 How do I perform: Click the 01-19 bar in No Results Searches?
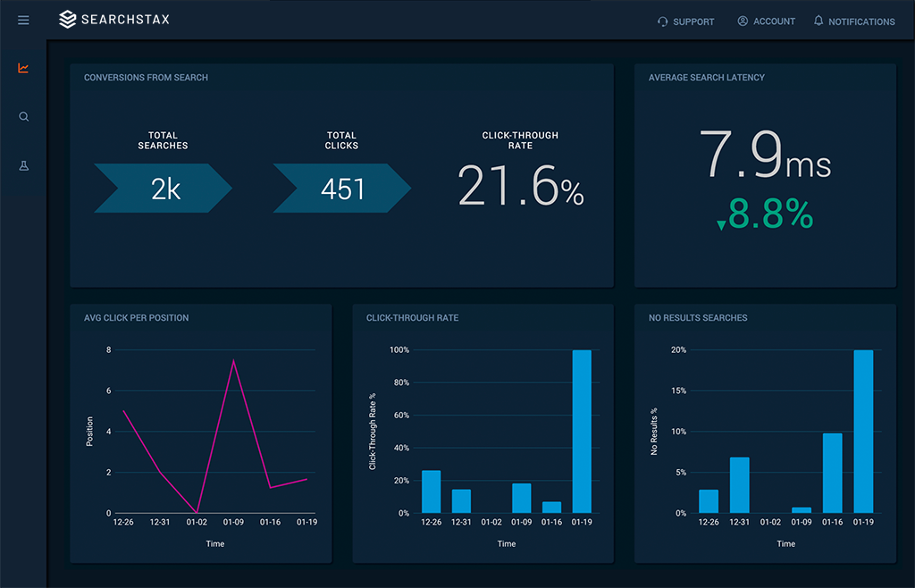point(862,429)
